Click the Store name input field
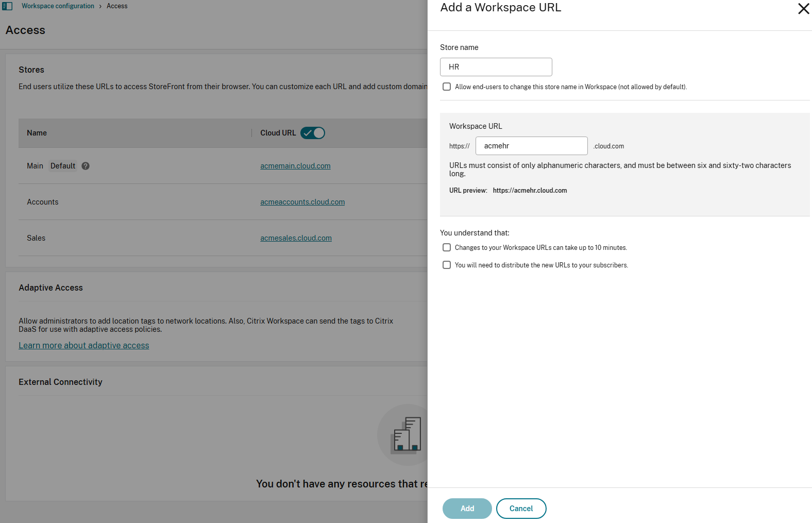 coord(496,67)
